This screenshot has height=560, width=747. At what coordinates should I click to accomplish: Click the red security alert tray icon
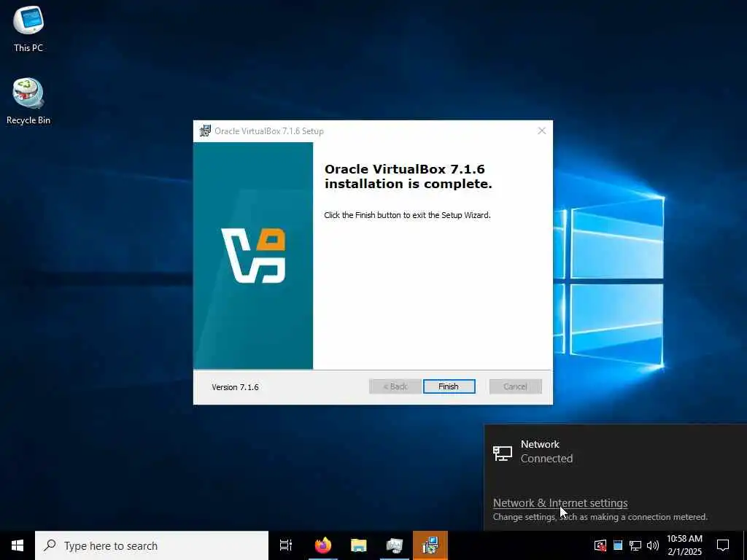(600, 545)
